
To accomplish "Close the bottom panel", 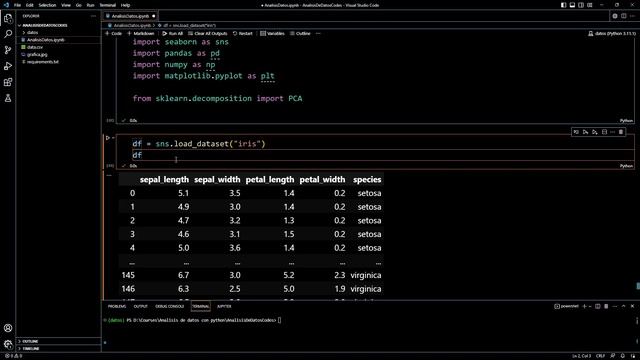I will click(632, 306).
